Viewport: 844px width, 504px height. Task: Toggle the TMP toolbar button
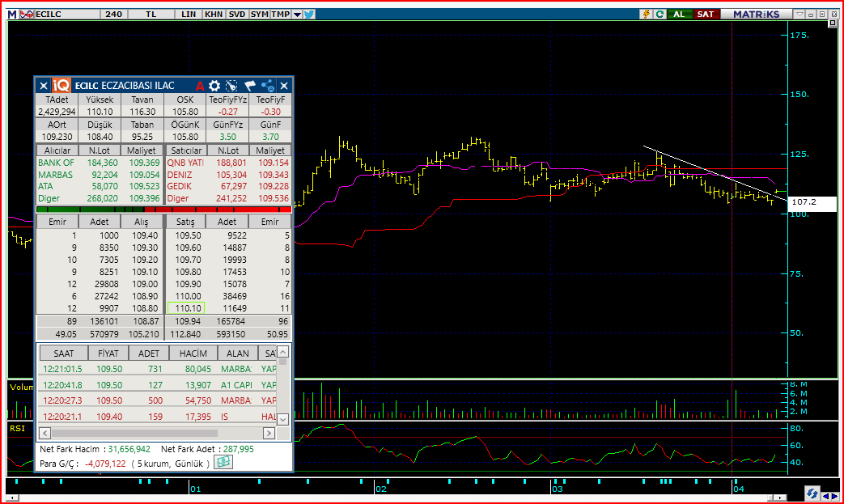(x=281, y=14)
